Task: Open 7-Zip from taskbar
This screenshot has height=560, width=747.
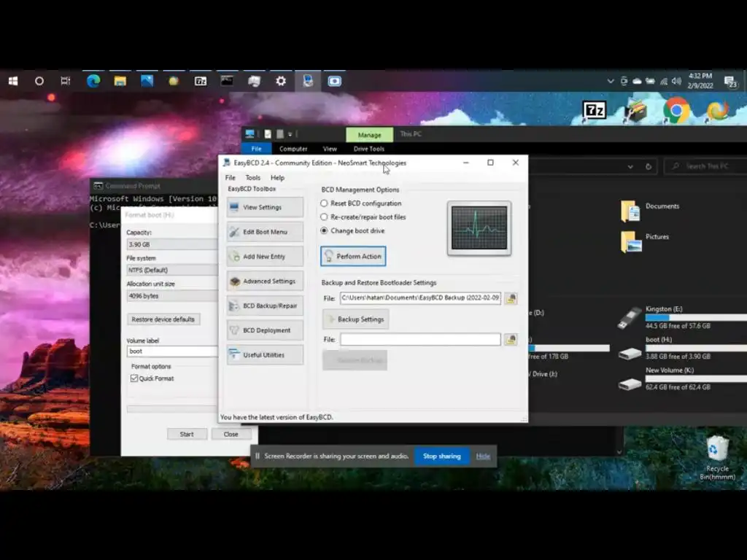Action: click(201, 82)
